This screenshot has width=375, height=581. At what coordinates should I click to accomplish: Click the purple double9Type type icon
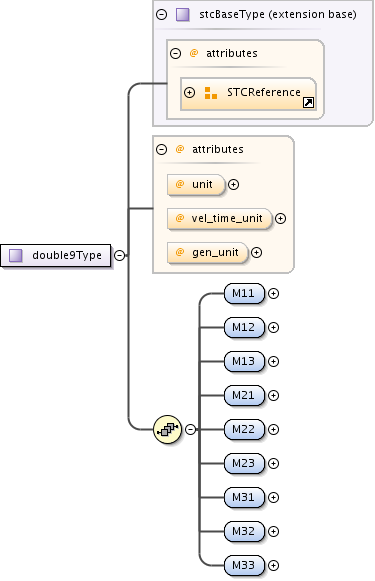[x=15, y=255]
